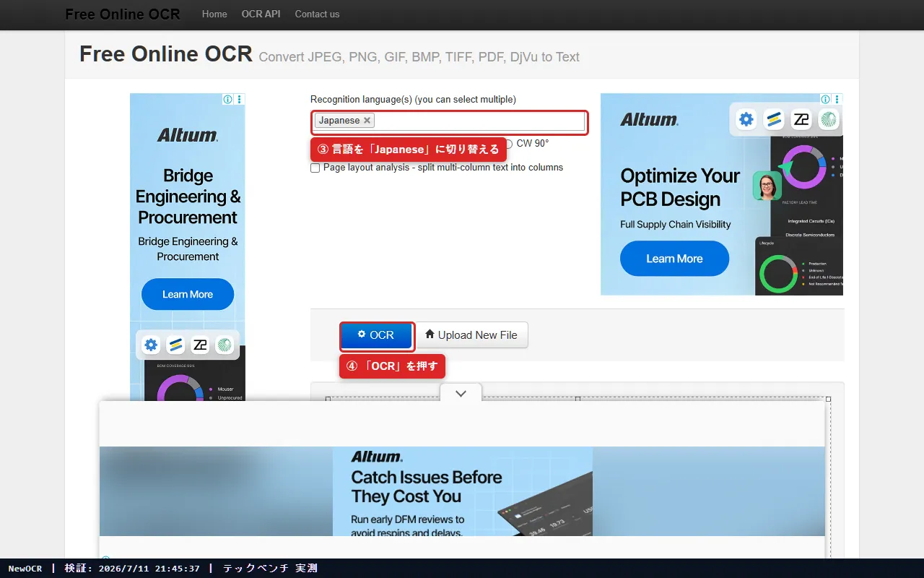Click the woman's avatar in the right ad

click(x=767, y=186)
